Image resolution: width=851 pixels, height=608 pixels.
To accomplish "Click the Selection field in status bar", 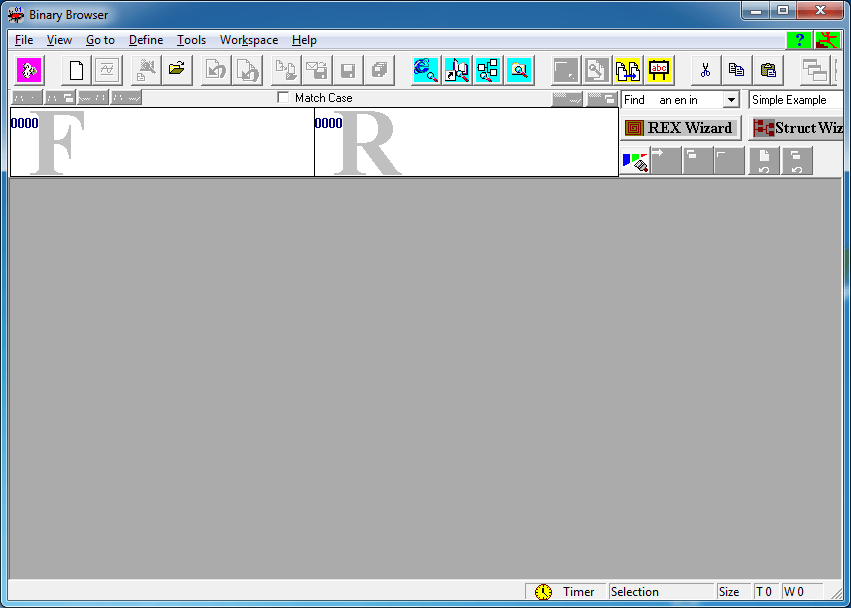I will (x=661, y=592).
